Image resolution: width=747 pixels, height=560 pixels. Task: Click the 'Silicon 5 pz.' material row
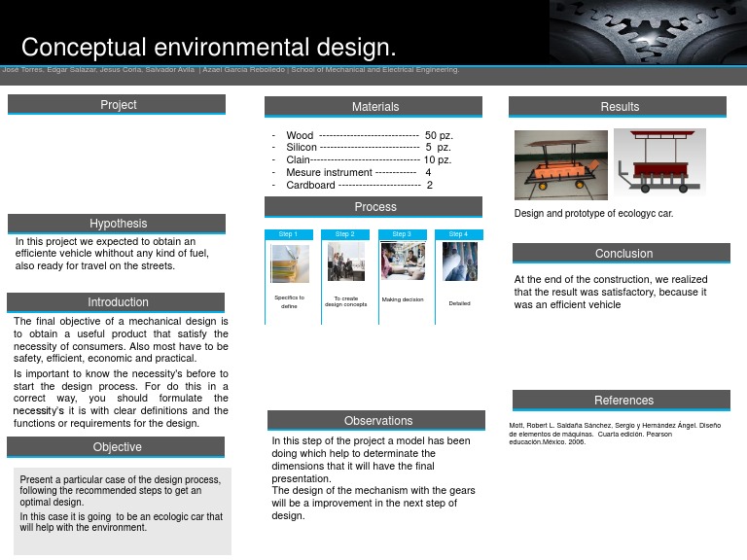(x=362, y=147)
